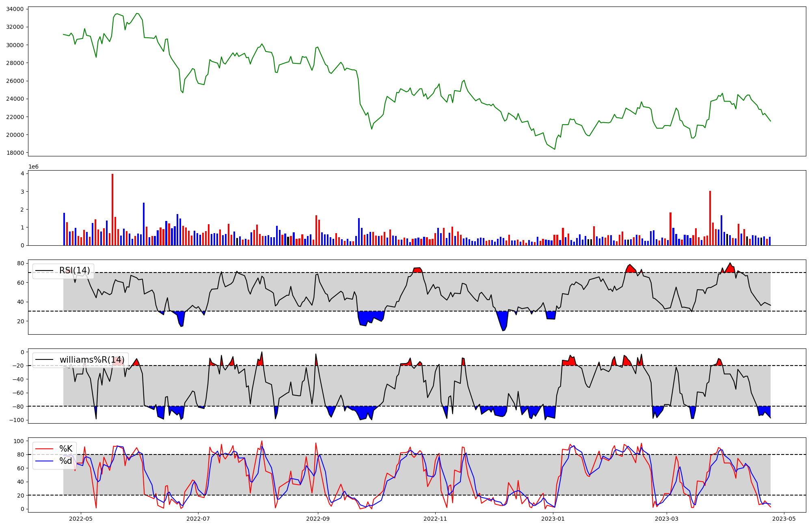Click the red %K legend line swatch
Screen dimensions: 812x528
coord(44,449)
